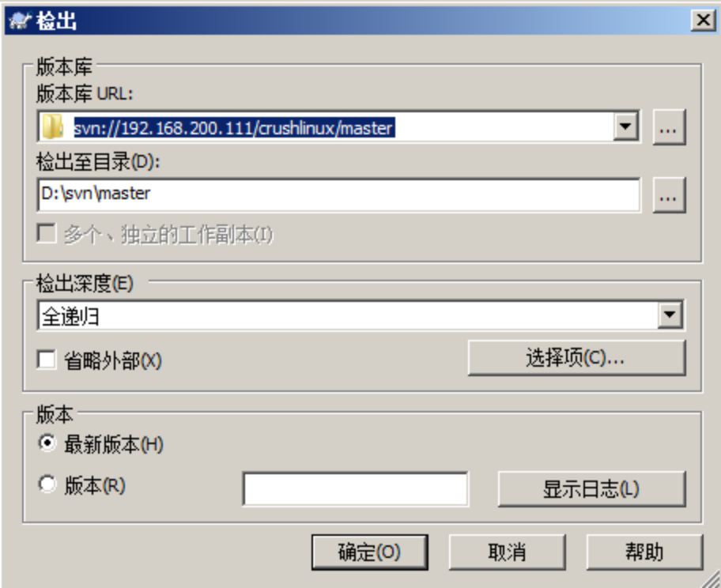The width and height of the screenshot is (721, 588).
Task: Open the 检出深度 dropdown arrow
Action: (670, 315)
